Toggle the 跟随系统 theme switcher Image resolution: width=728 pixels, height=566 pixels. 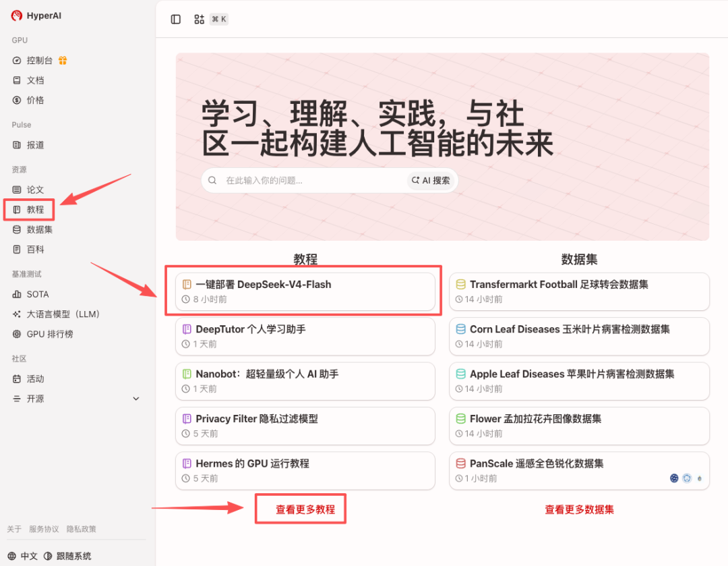click(x=67, y=557)
